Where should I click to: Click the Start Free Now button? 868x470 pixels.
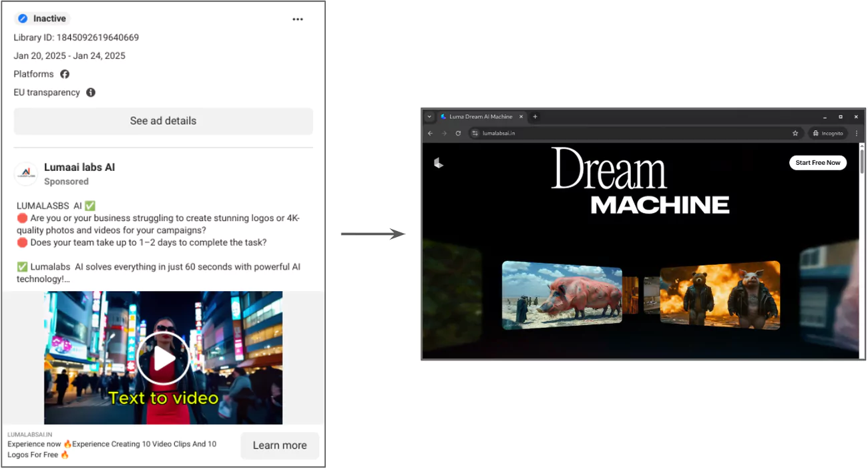click(x=818, y=163)
